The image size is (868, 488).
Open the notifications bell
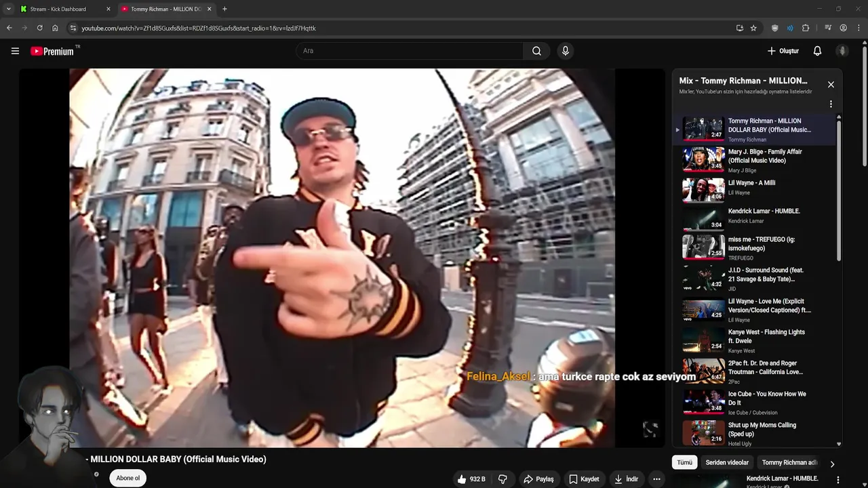pos(817,51)
